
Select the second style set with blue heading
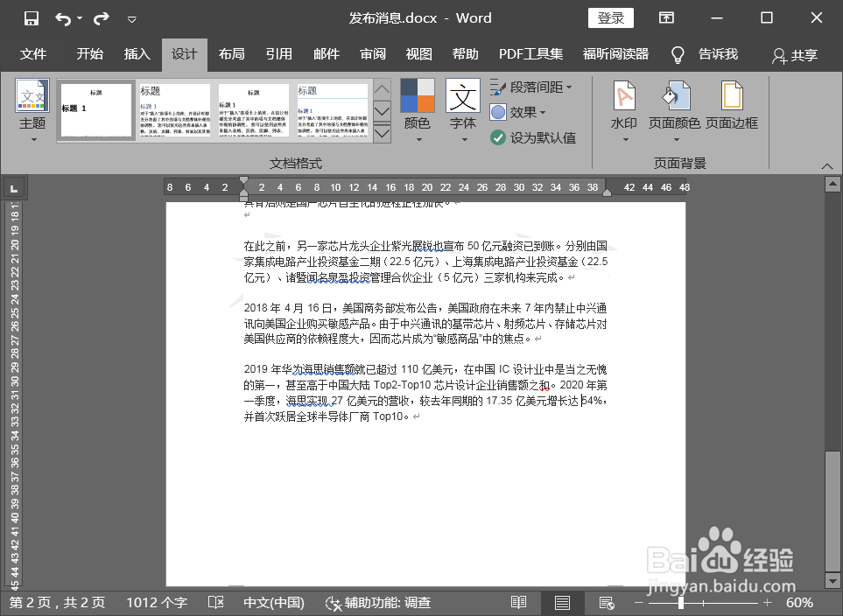(x=174, y=110)
